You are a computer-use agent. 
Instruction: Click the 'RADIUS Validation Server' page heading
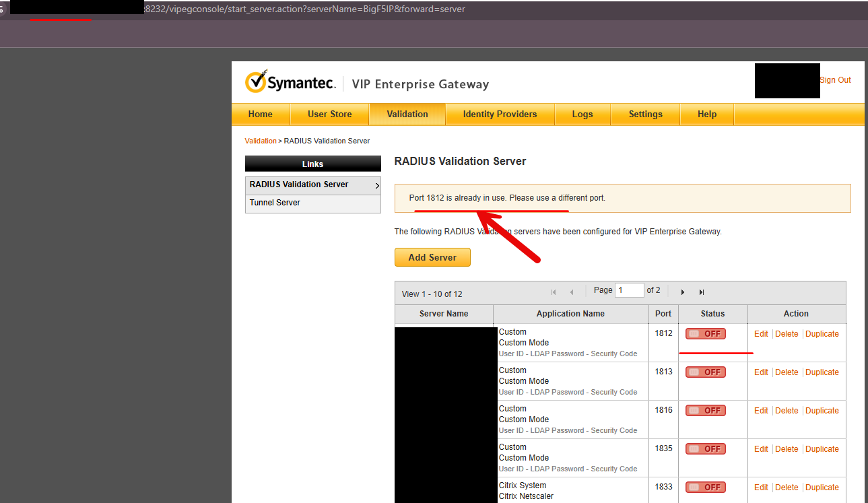click(460, 162)
